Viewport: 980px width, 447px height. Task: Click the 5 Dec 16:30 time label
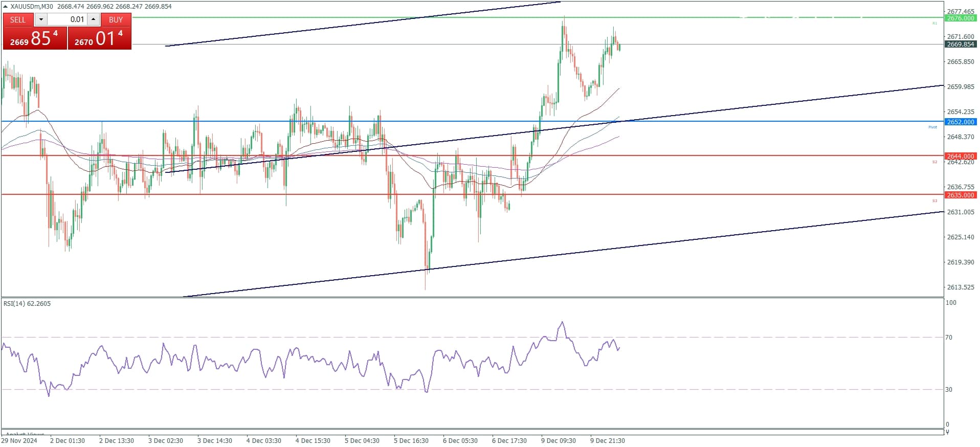(x=411, y=441)
